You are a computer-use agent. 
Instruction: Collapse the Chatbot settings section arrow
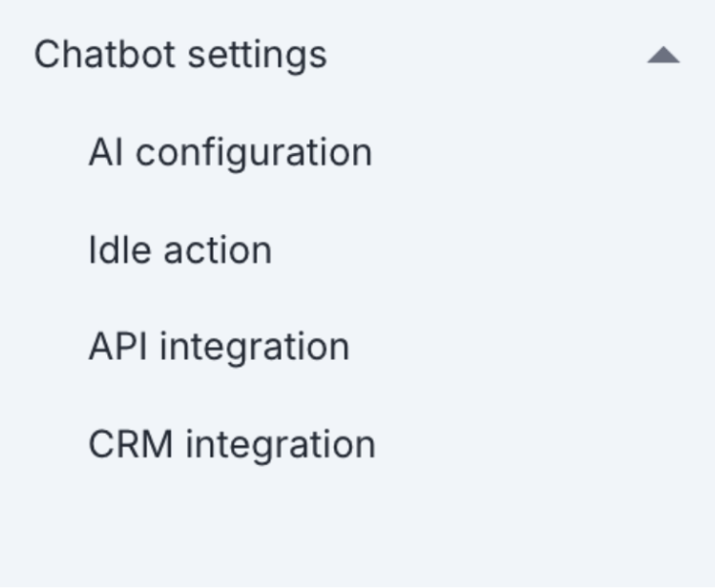click(662, 56)
